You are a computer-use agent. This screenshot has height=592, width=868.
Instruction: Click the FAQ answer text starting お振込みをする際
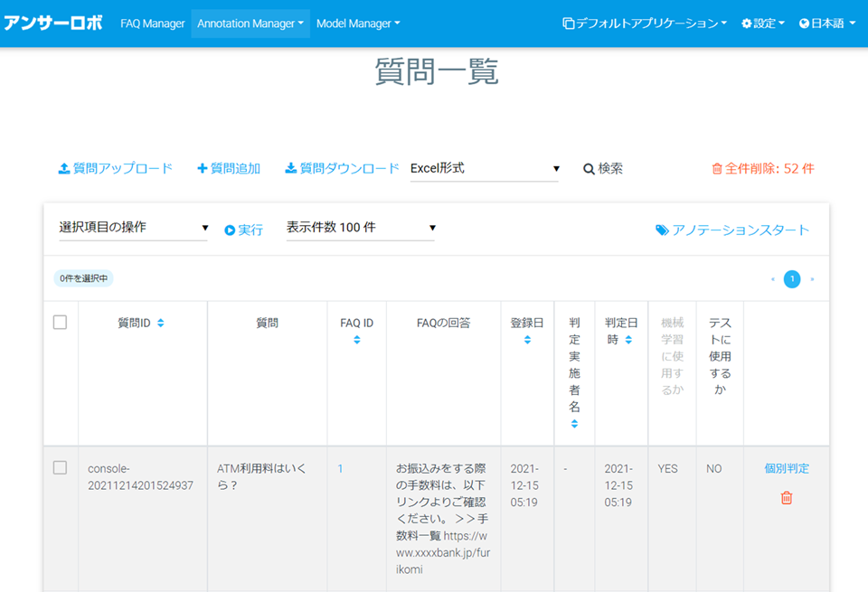click(x=443, y=519)
